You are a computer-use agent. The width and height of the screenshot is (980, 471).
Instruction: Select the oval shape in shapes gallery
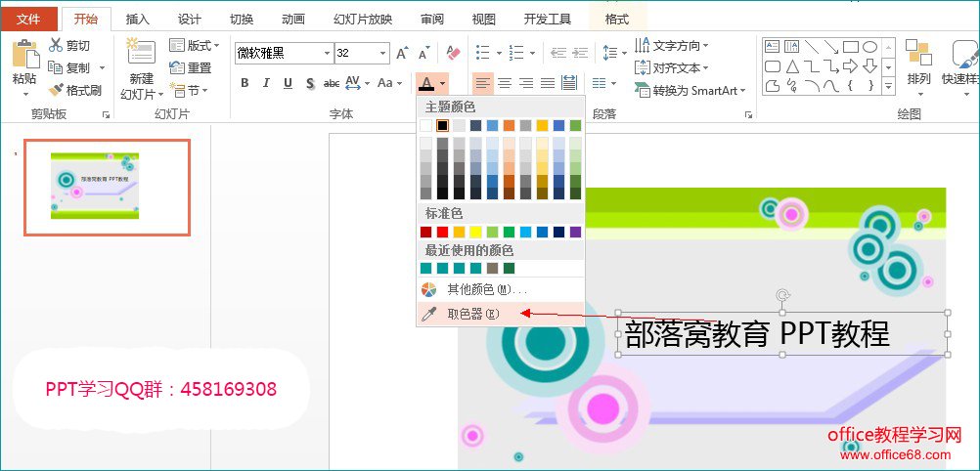pos(869,46)
